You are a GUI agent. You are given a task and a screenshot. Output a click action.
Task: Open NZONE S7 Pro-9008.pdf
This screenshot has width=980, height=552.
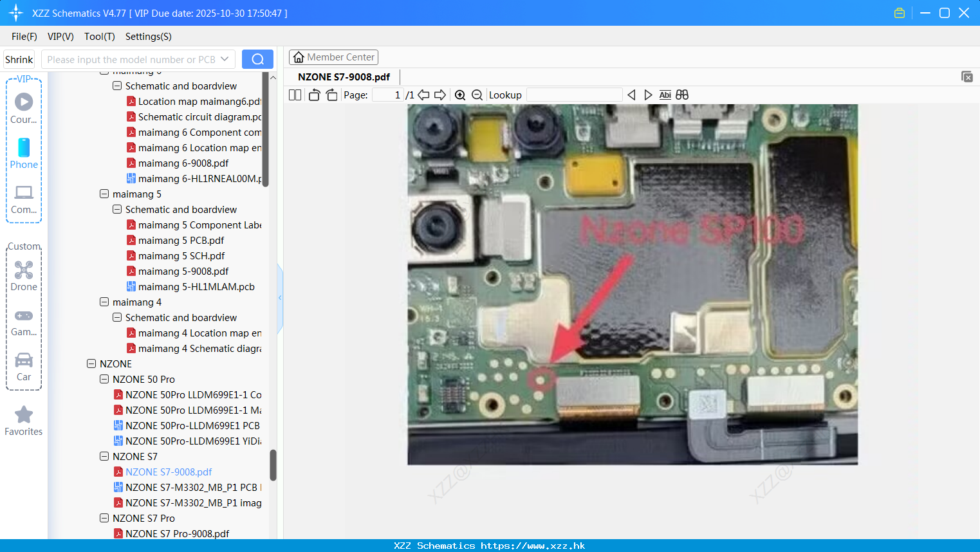171,533
